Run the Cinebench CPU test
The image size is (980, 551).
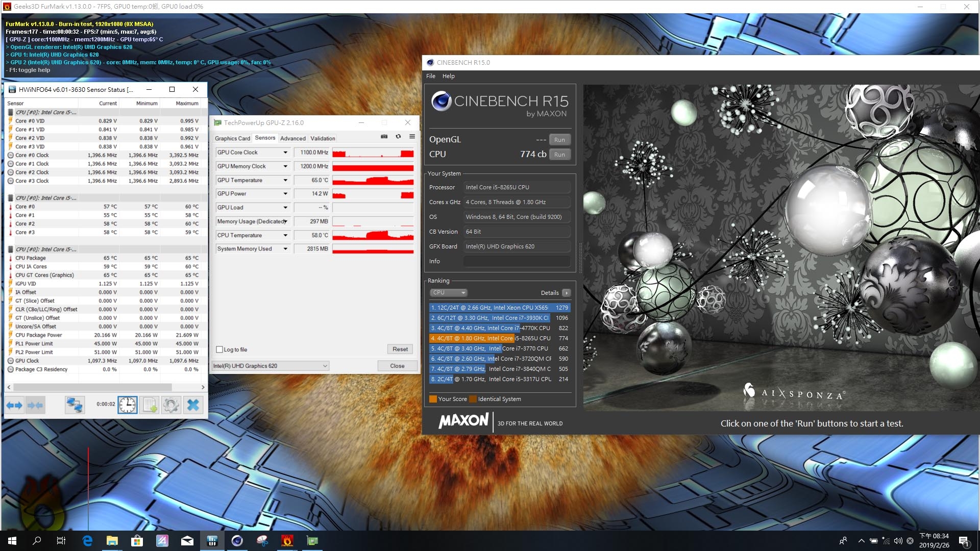[x=559, y=155]
